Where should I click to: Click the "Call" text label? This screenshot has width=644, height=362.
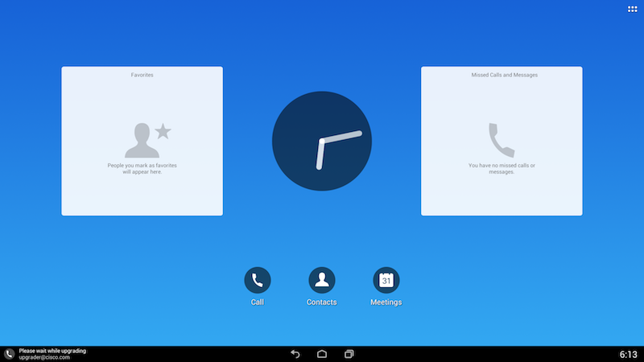click(x=258, y=302)
